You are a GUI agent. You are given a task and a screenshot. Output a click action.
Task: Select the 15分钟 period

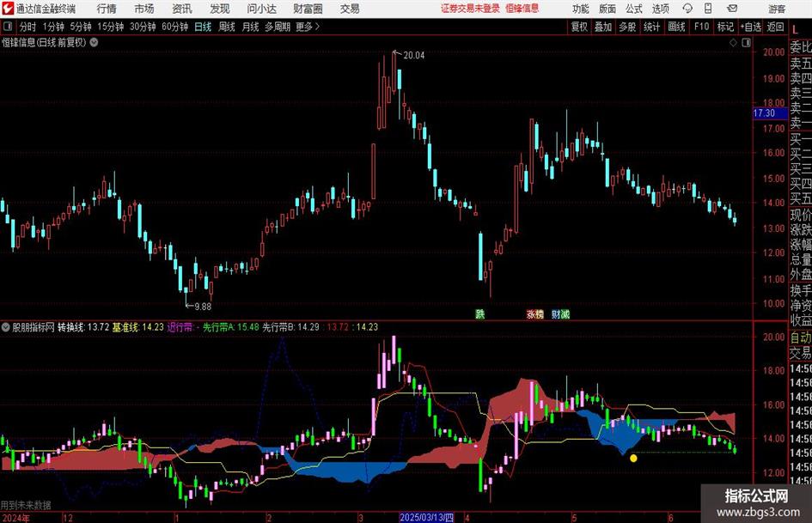click(x=111, y=27)
